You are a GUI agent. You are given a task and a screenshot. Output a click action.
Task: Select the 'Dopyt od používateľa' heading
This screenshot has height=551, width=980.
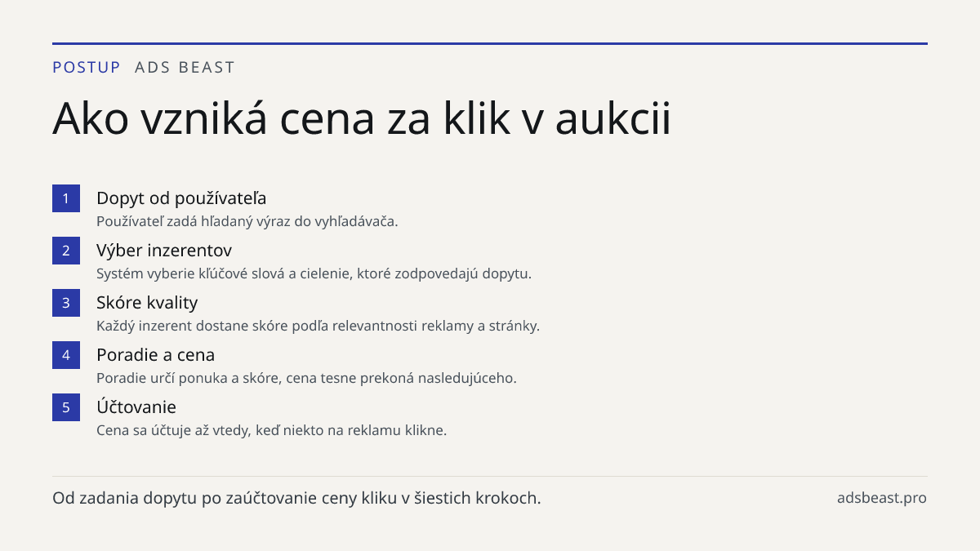[x=181, y=198]
